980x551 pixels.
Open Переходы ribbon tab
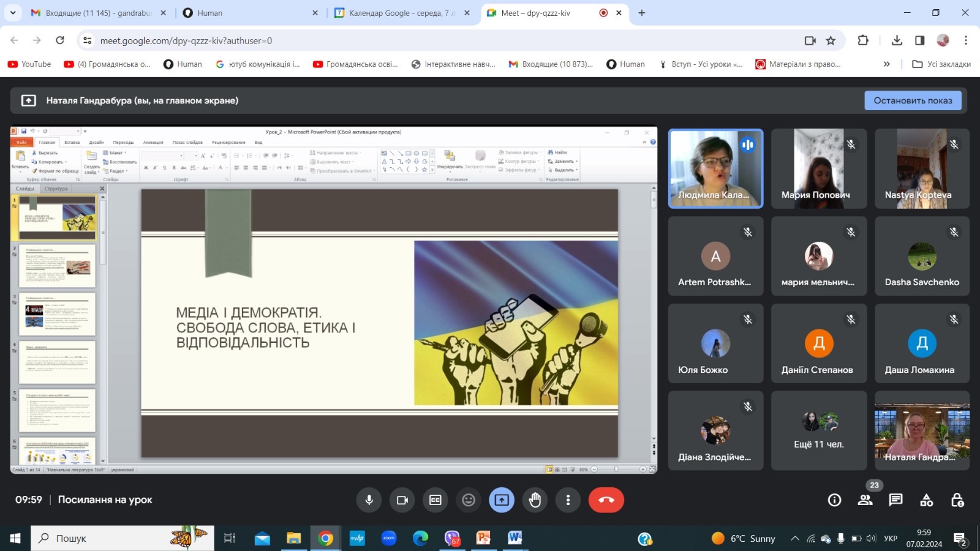coord(123,142)
